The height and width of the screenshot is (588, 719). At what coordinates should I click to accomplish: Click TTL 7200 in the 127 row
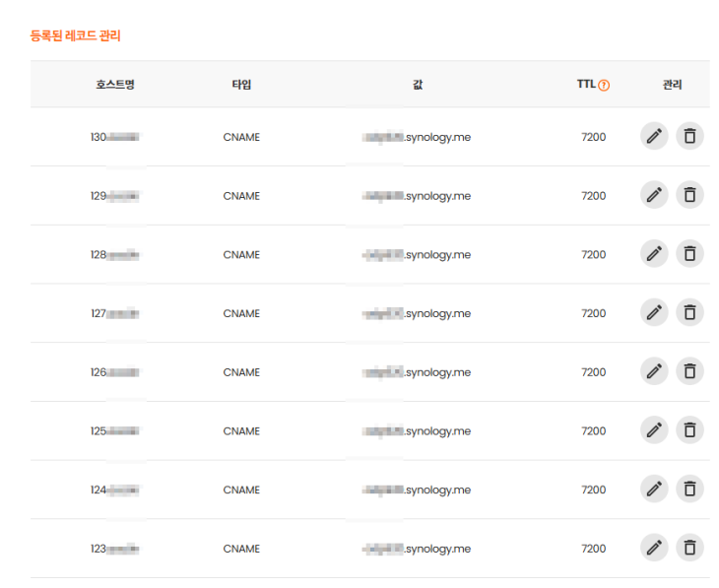(593, 313)
